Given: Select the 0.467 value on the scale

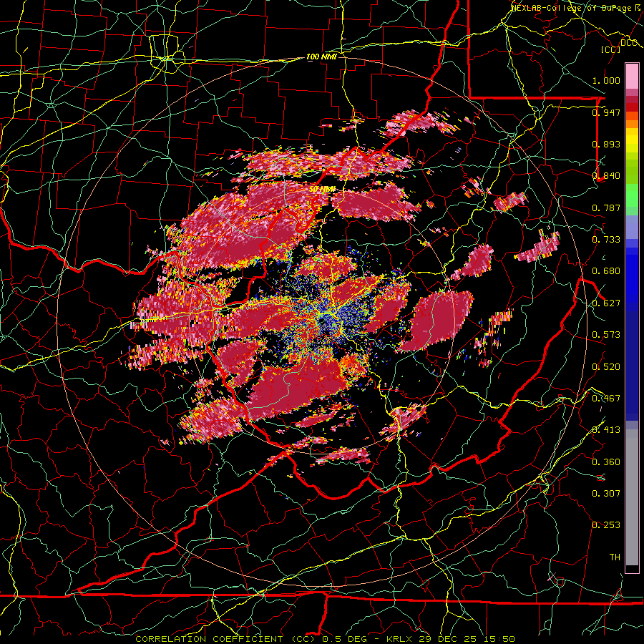Looking at the screenshot, I should click(606, 398).
